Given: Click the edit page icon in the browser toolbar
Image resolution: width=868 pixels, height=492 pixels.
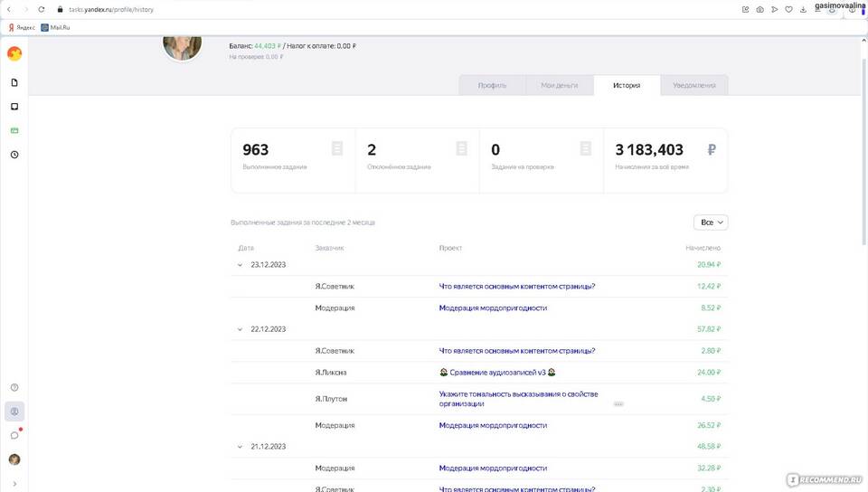Looking at the screenshot, I should click(745, 9).
